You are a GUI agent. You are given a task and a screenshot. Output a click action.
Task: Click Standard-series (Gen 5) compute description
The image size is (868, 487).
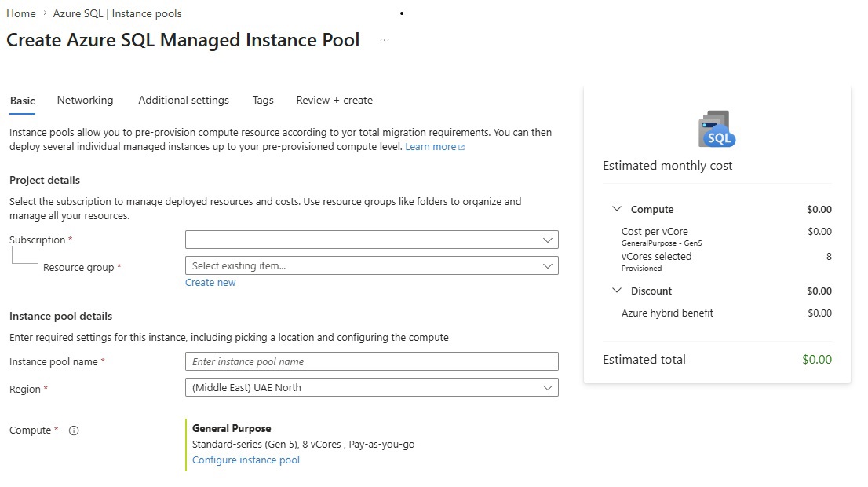[304, 445]
